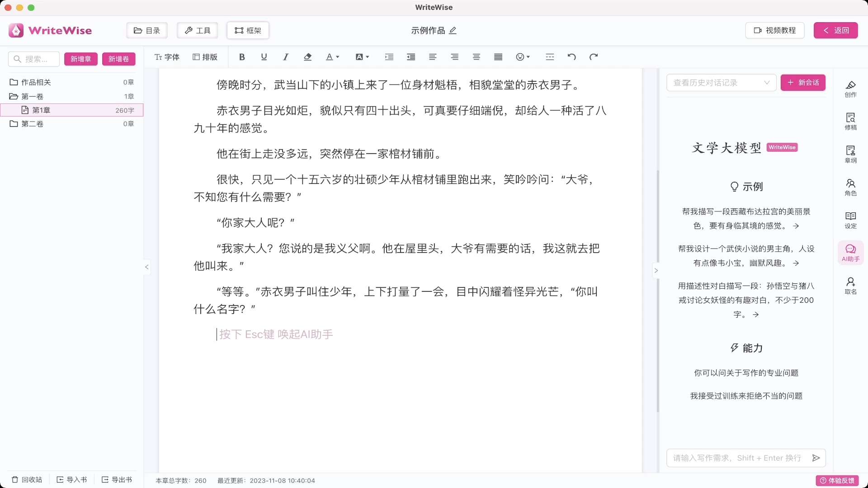Click the undo arrow icon
Viewport: 868px width, 488px height.
point(571,57)
